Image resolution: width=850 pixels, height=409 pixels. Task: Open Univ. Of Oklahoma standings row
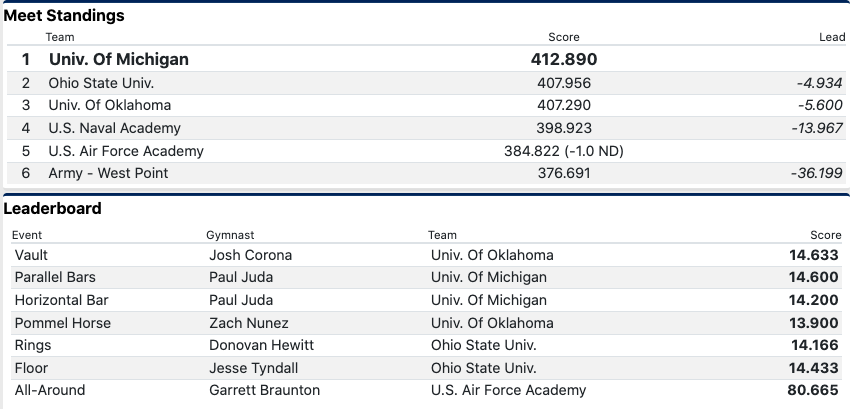tap(110, 105)
